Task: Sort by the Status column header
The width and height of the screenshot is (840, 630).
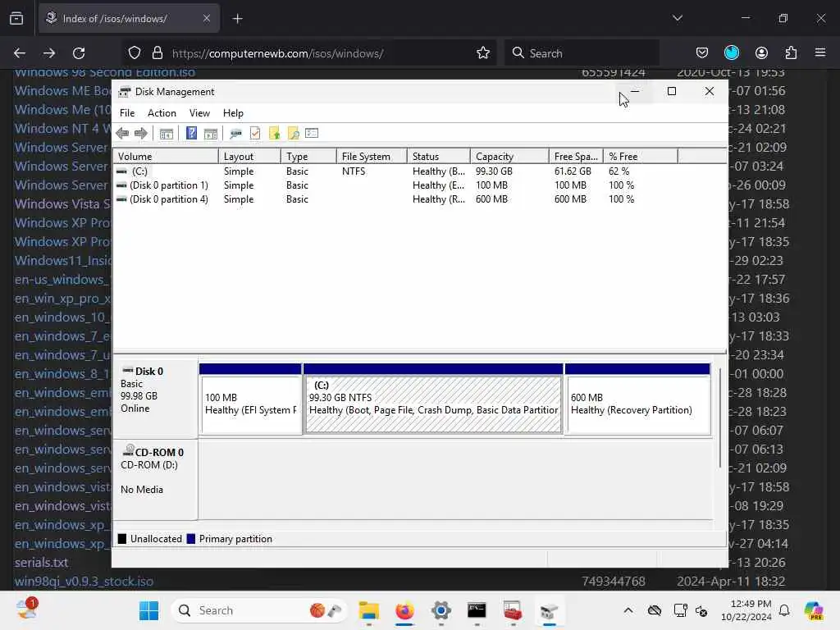Action: pos(439,157)
